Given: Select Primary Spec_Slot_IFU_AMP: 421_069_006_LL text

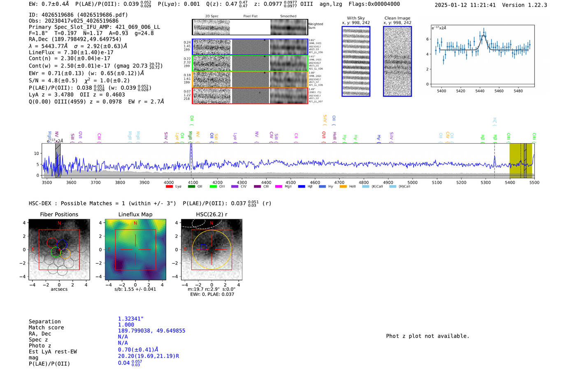Looking at the screenshot, I should [94, 27].
